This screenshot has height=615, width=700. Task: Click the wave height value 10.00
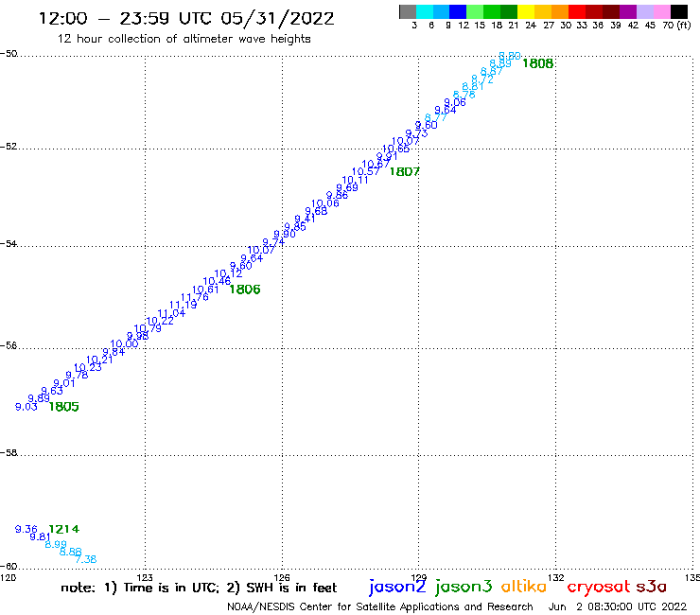[x=124, y=343]
